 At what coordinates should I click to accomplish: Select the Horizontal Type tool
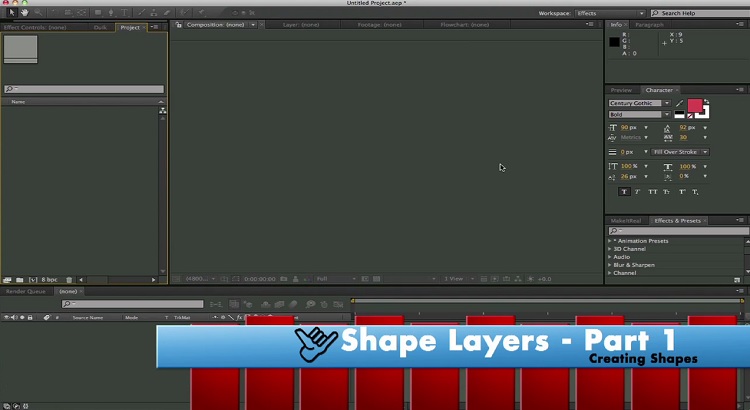[124, 12]
